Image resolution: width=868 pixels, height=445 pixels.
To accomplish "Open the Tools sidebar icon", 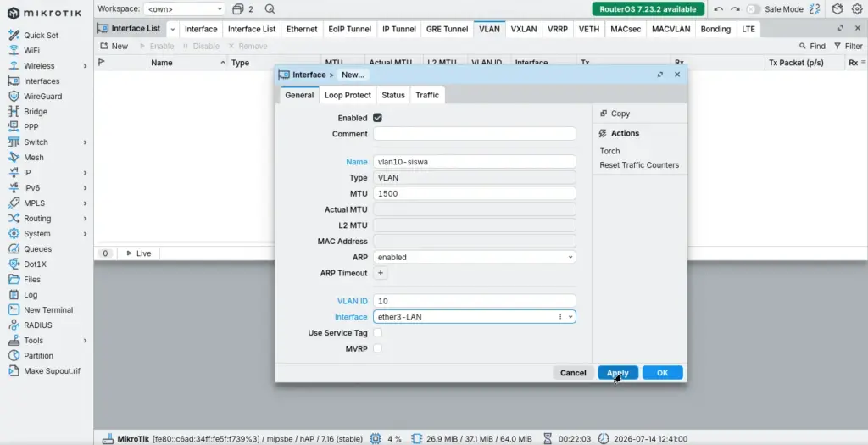I will (x=14, y=341).
